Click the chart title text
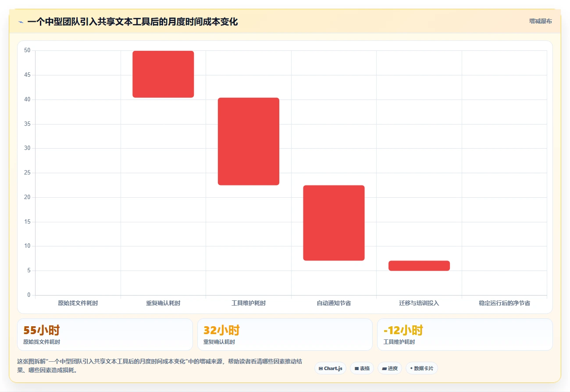 (132, 22)
